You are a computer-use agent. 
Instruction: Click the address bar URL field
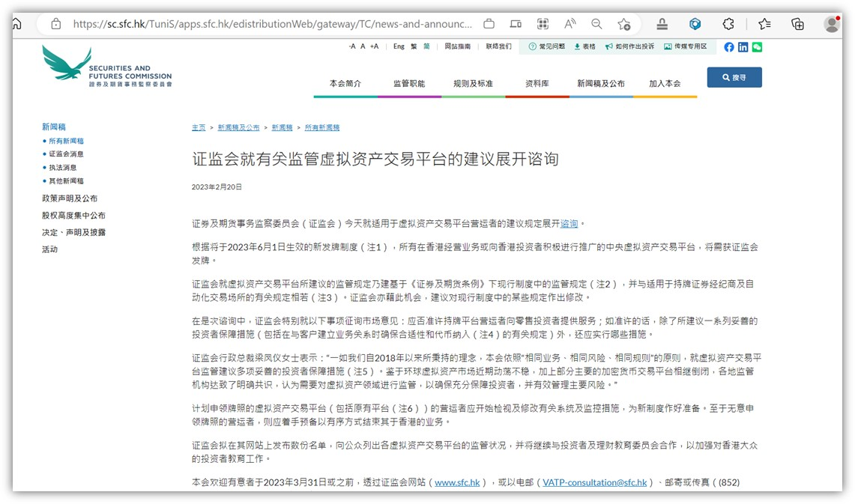(x=273, y=24)
